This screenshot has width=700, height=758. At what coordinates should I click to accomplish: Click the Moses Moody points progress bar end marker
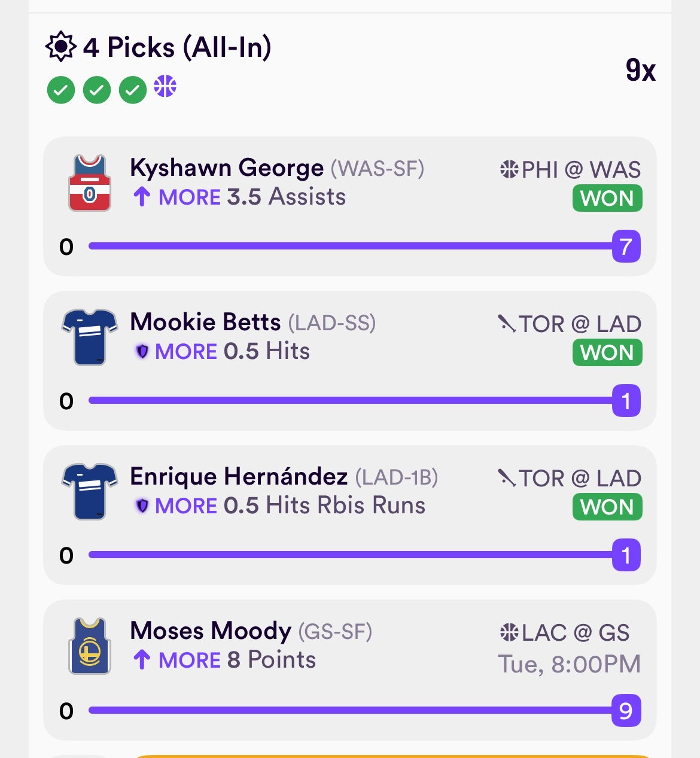pyautogui.click(x=626, y=710)
